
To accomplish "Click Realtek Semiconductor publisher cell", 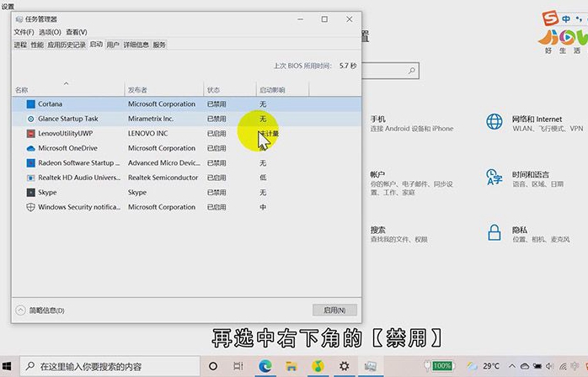I will pyautogui.click(x=163, y=178).
